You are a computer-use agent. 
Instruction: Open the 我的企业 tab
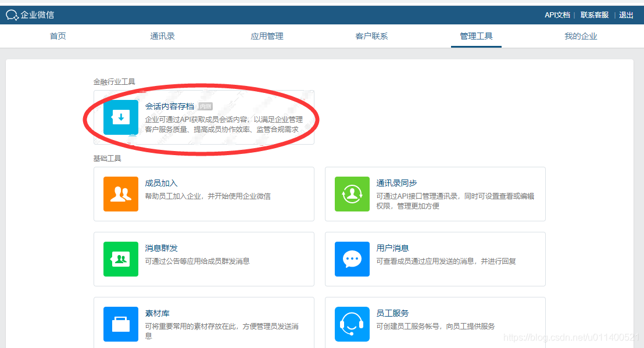tap(581, 36)
